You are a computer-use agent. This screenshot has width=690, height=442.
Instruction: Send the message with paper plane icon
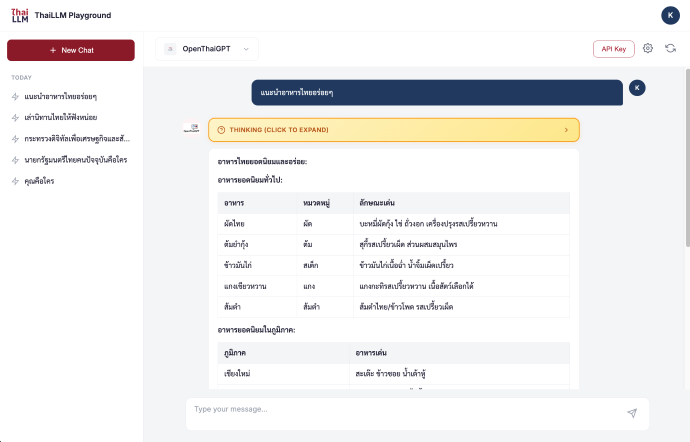(x=632, y=413)
